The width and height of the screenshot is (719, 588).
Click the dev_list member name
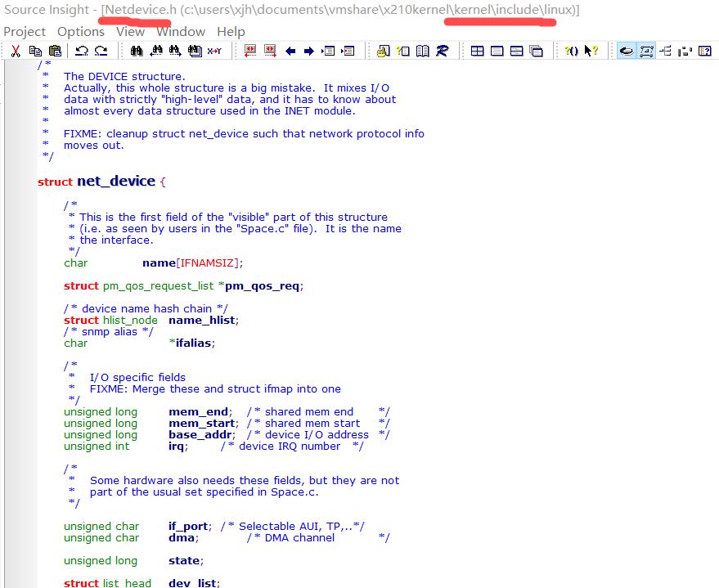coord(192,583)
